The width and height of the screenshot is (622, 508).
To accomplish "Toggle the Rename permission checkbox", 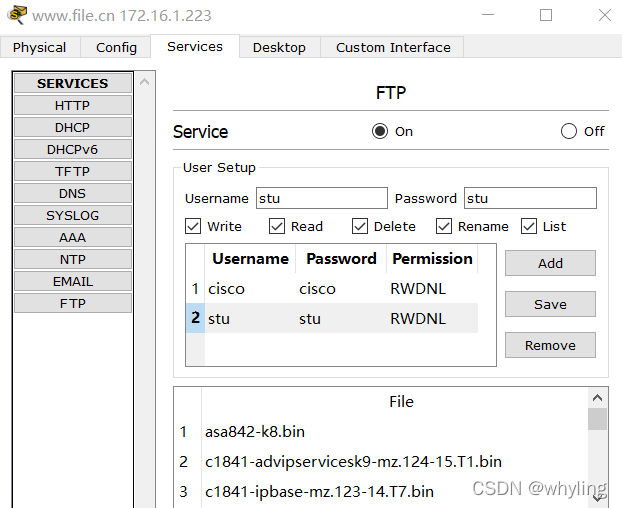I will [444, 226].
